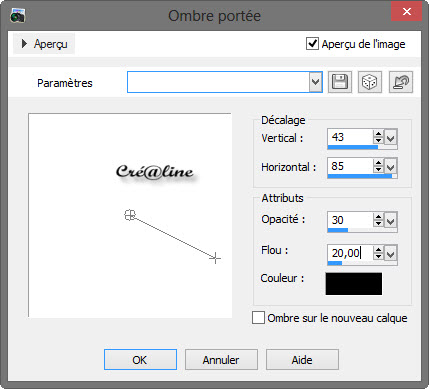This screenshot has width=429, height=389.
Task: Click inside the Flou value field
Action: (350, 253)
